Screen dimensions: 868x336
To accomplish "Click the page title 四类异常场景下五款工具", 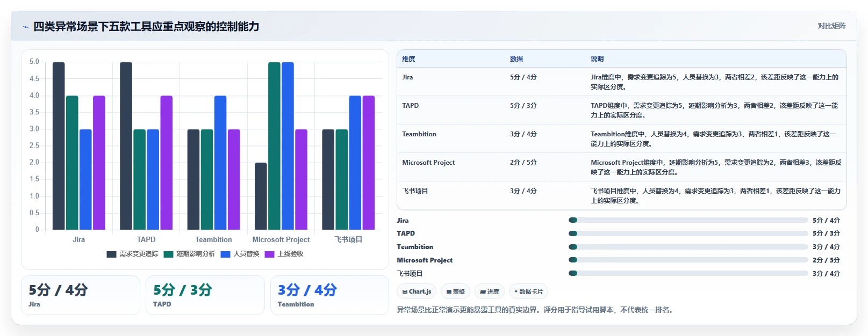I will 146,26.
